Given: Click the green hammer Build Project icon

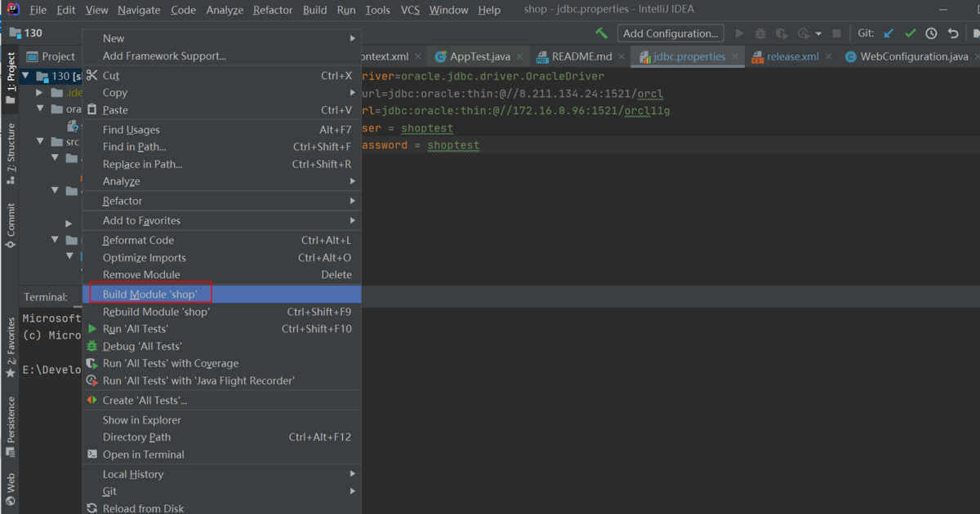Looking at the screenshot, I should 602,33.
